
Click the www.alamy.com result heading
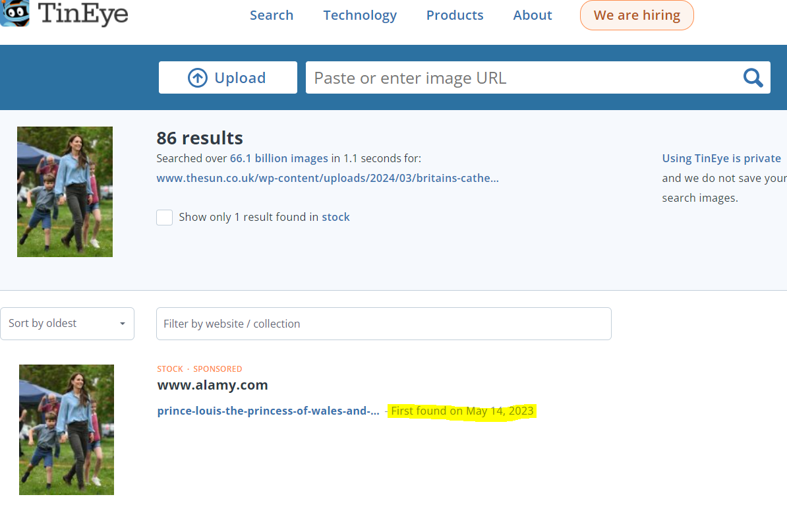(212, 385)
